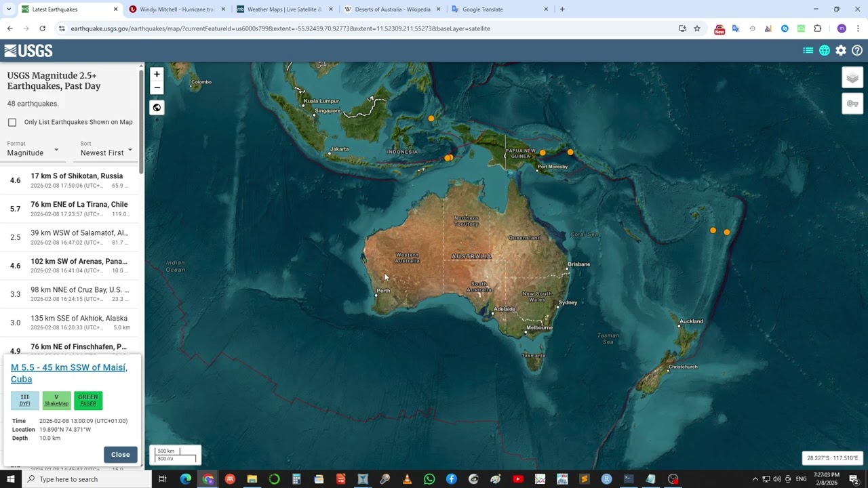Select the 76 km ENE of La Tirana, Chile quake
868x488 pixels.
[68, 209]
